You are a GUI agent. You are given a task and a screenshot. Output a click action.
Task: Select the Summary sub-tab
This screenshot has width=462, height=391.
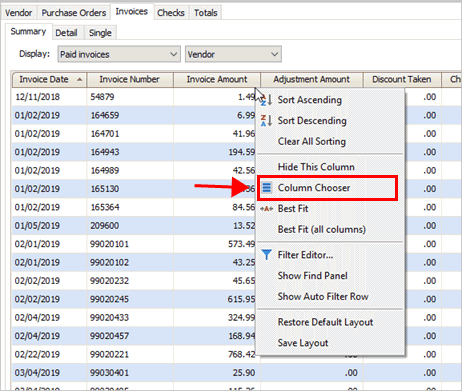click(x=28, y=32)
